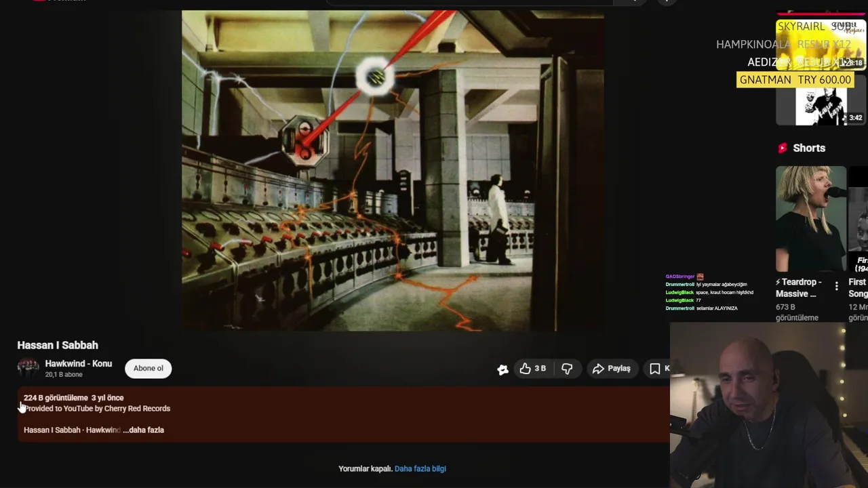Click the 224 B görüntüleme view count
This screenshot has width=868, height=488.
point(56,398)
